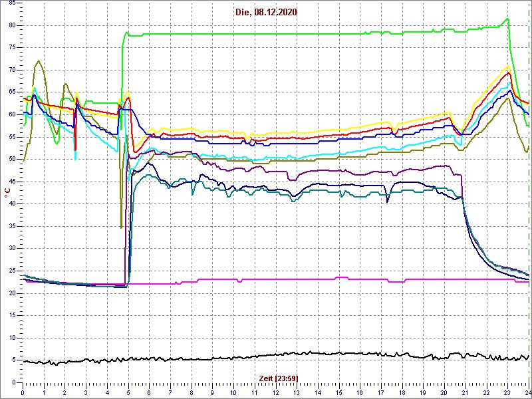Select the 45 value on temperature axis
532x399 pixels.
(x=12, y=182)
